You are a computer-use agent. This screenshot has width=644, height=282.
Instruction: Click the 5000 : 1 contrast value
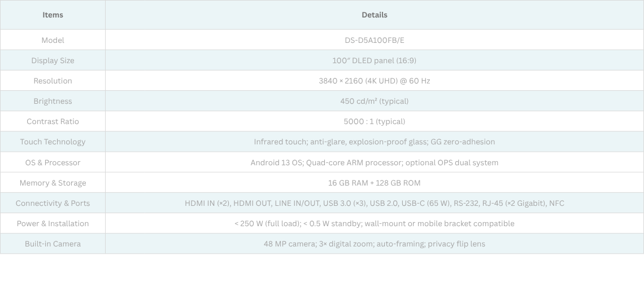pyautogui.click(x=374, y=121)
